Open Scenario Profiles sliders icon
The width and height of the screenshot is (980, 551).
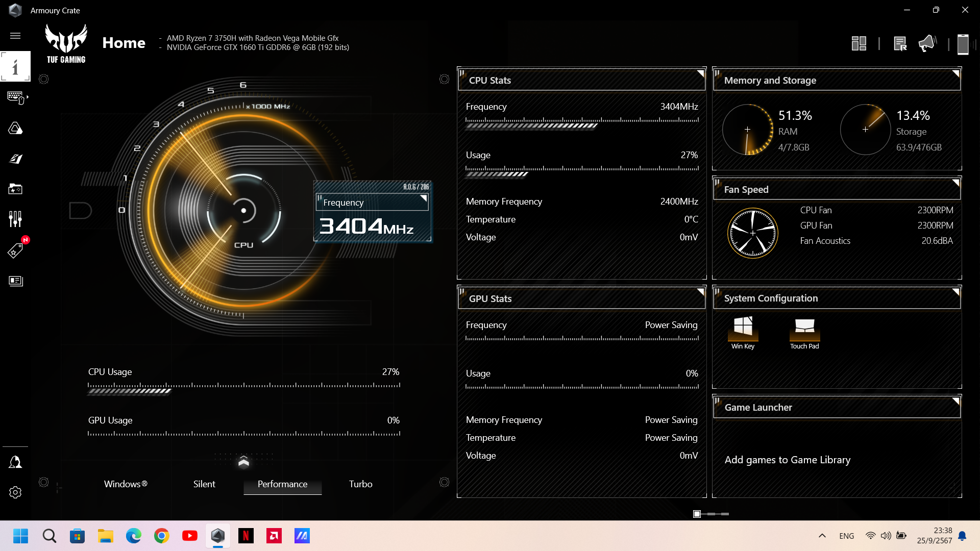(x=15, y=219)
